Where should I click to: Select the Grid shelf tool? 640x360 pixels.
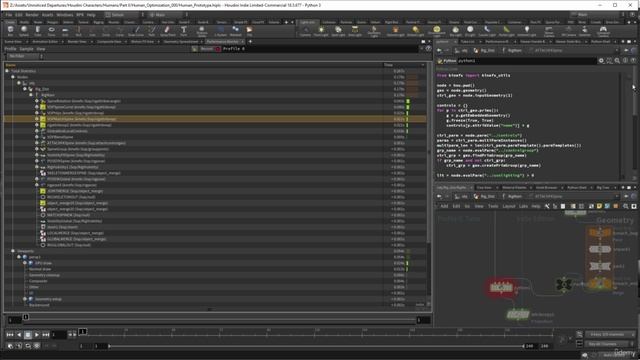point(65,31)
